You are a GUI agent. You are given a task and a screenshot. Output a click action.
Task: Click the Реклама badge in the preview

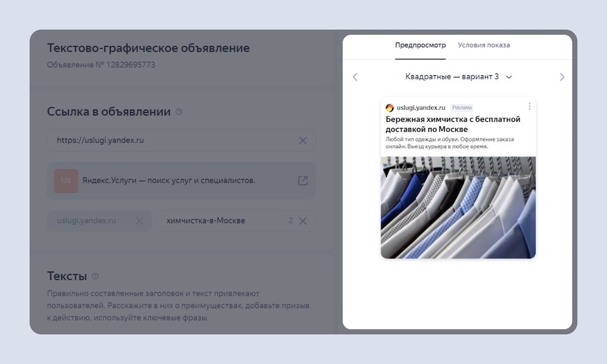462,108
